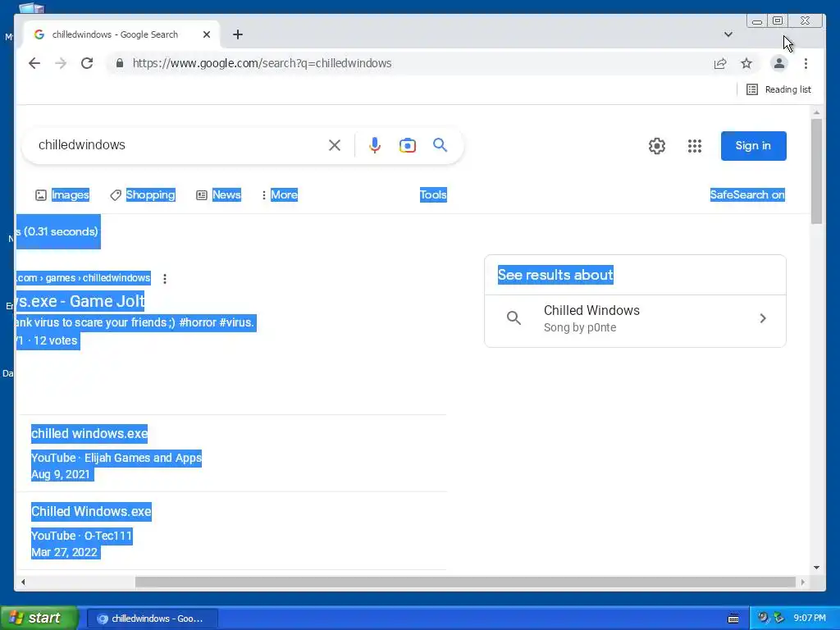Image resolution: width=840 pixels, height=630 pixels.
Task: Expand the More search categories menu
Action: point(279,195)
